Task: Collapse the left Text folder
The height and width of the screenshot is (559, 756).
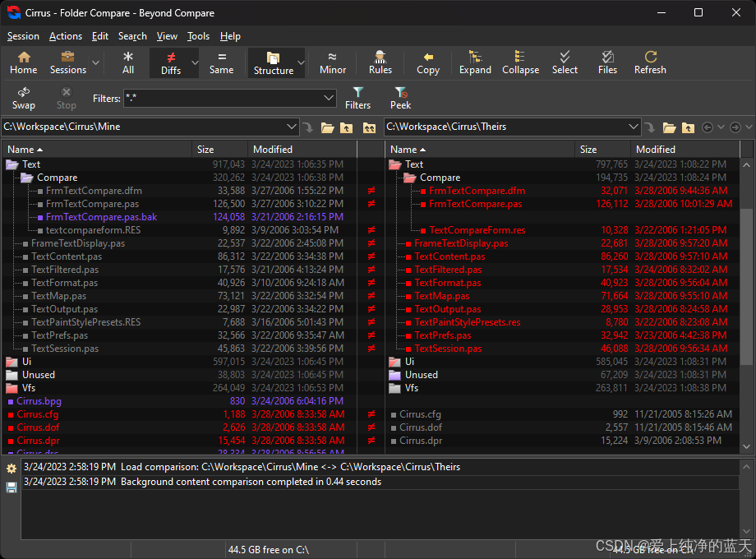Action: pyautogui.click(x=12, y=164)
